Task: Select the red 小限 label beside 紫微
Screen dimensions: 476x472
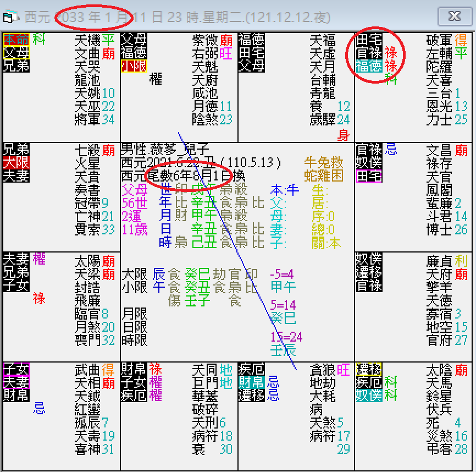Action: [x=134, y=66]
